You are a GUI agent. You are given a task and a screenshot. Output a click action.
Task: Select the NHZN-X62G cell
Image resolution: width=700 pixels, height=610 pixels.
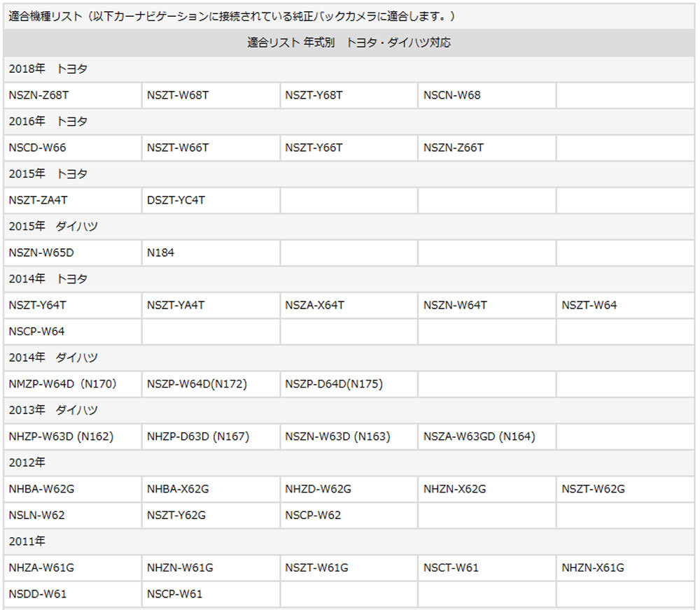(x=487, y=489)
